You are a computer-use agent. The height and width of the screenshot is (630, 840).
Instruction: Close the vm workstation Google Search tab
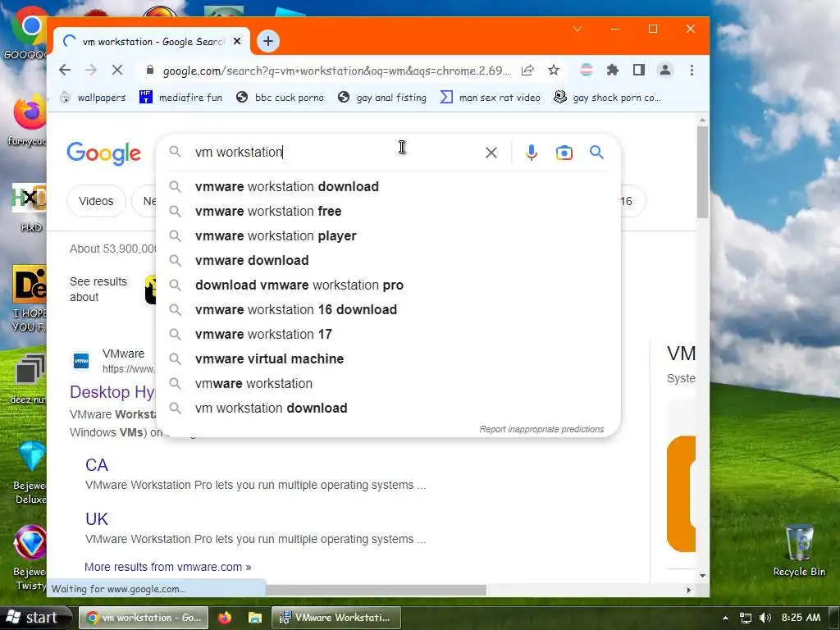click(x=237, y=41)
